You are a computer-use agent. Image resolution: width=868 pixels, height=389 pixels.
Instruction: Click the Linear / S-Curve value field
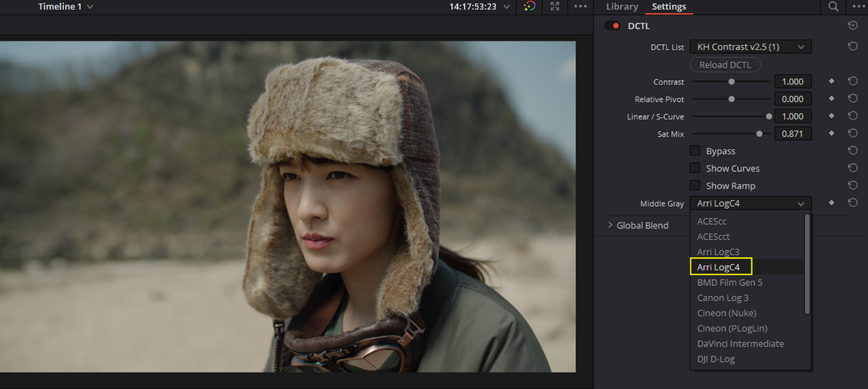click(x=793, y=116)
